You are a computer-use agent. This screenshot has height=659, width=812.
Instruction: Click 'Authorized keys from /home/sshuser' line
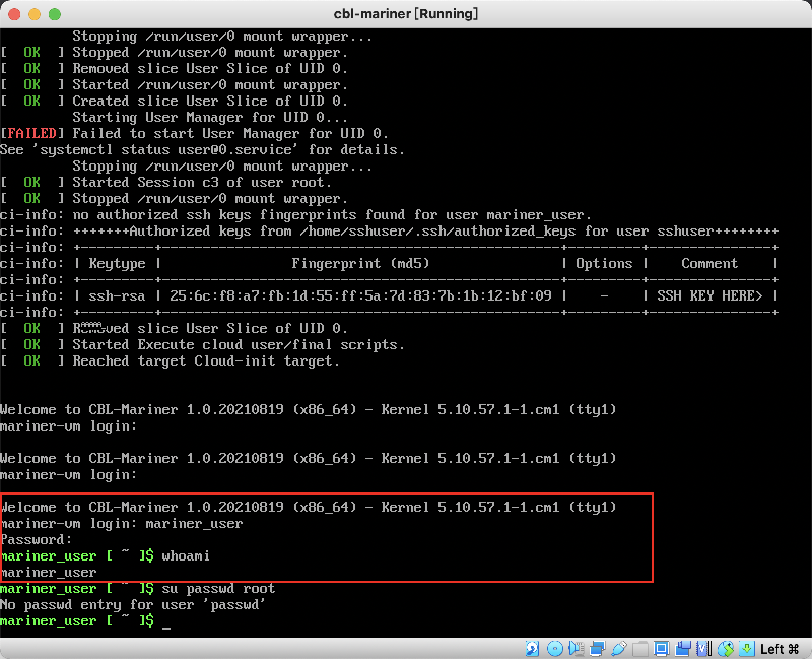point(389,231)
